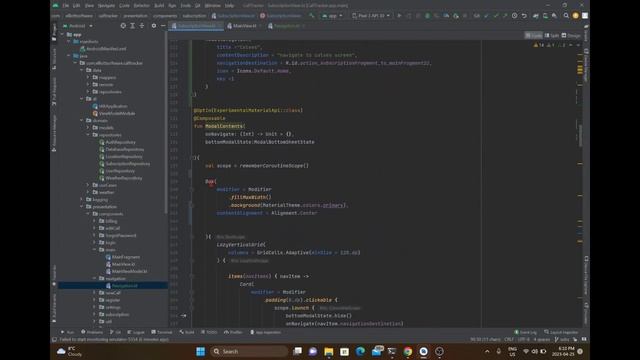
Task: Click the Show History clock icon
Action: tap(514, 16)
